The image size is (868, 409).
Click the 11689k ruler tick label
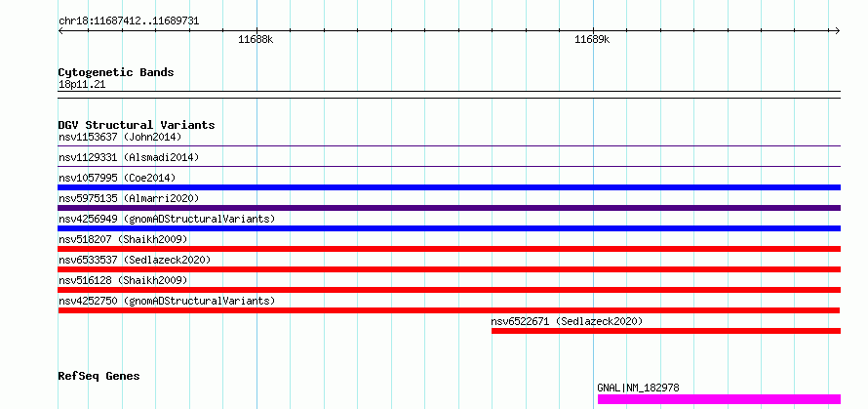coord(592,39)
